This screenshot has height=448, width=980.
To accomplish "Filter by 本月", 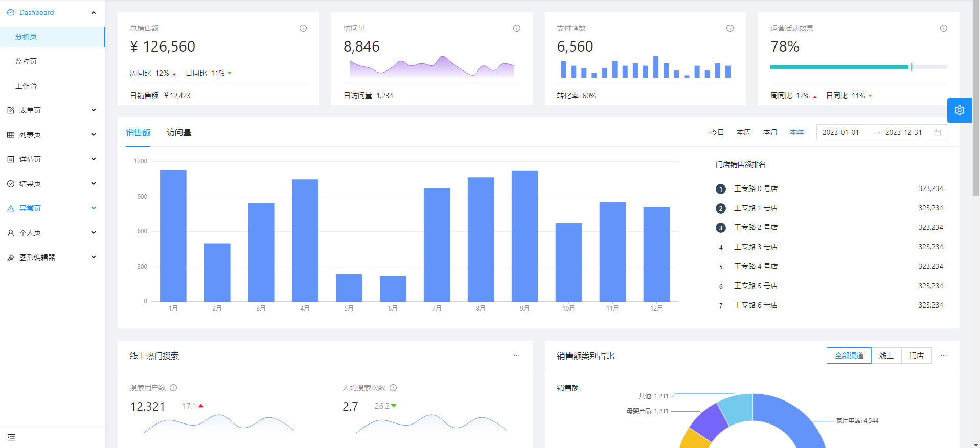I will [770, 132].
